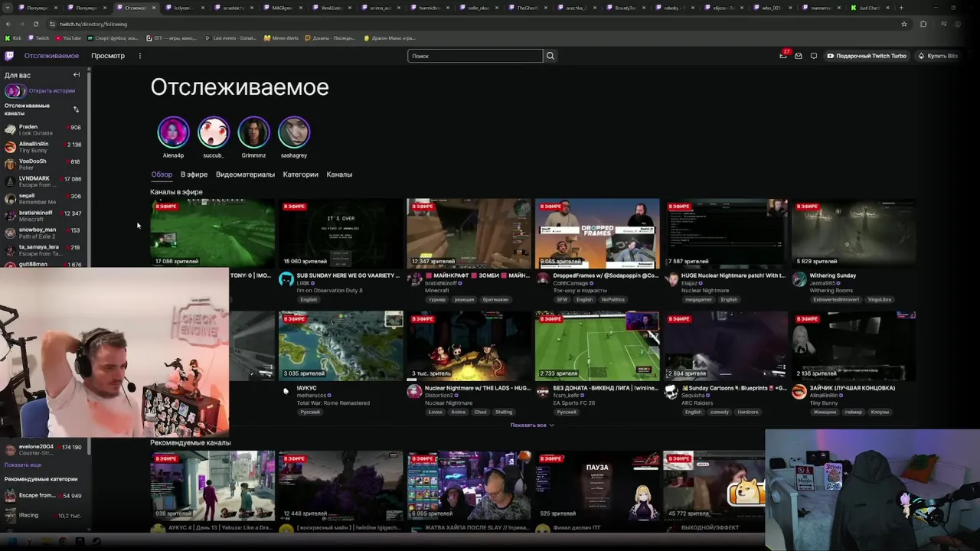
Task: Open the sashagrey story avatar
Action: point(294,132)
